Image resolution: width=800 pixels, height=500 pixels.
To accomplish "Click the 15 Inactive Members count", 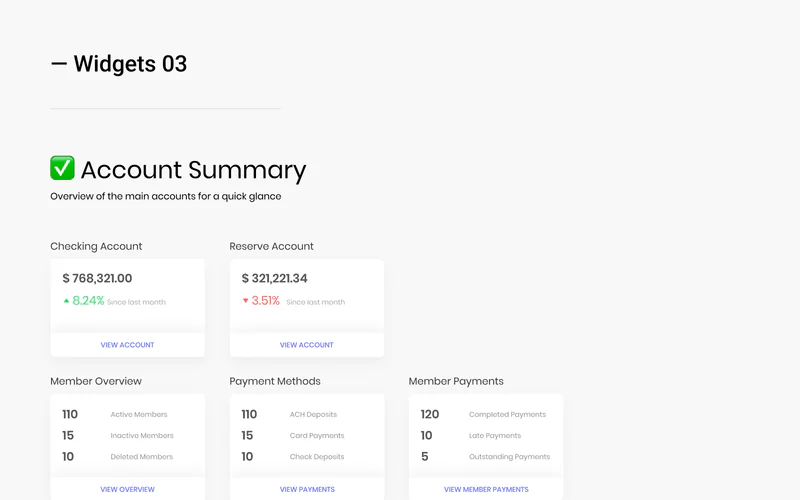I will 68,436.
